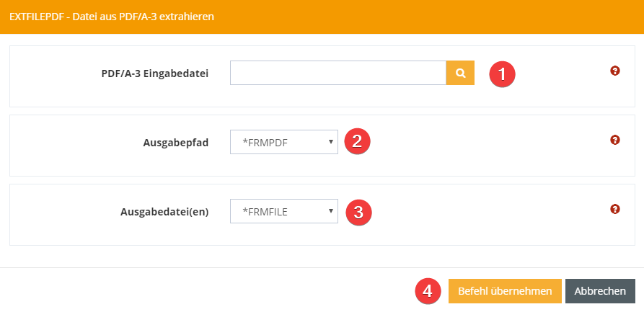Click the red number 1 badge
The height and width of the screenshot is (312, 644).
502,73
